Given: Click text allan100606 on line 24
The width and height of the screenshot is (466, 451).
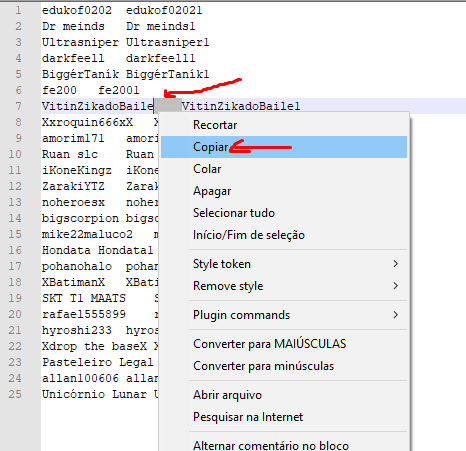Looking at the screenshot, I should tap(80, 378).
